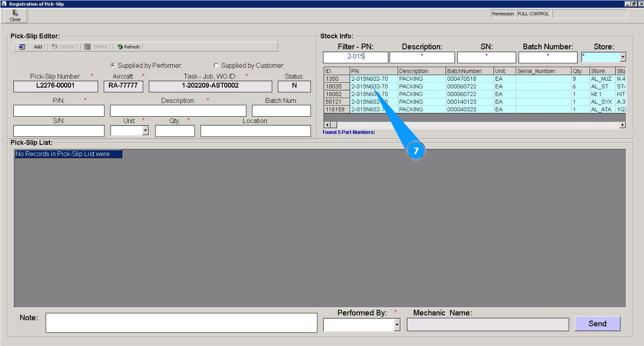Focus the Qty input field
The image size is (644, 346).
[x=175, y=131]
